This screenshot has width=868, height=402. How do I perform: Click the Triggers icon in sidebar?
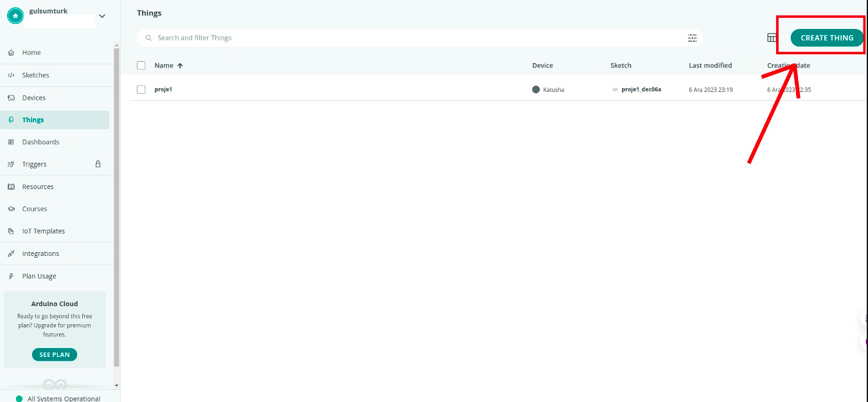click(11, 164)
